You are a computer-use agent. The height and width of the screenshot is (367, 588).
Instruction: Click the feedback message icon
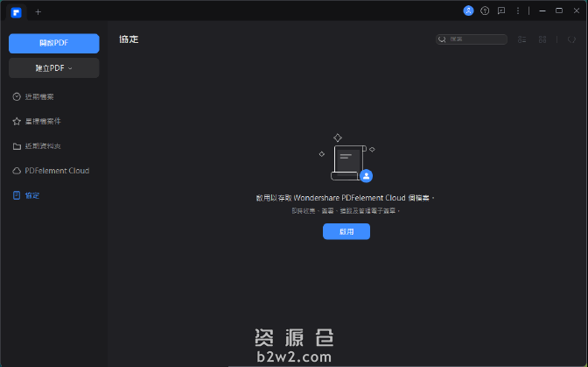tap(501, 11)
